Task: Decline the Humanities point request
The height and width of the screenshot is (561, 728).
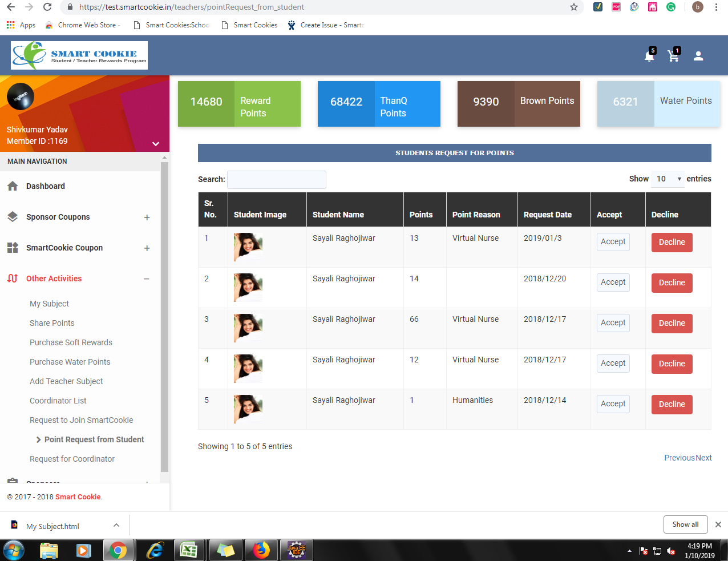Action: click(x=672, y=404)
